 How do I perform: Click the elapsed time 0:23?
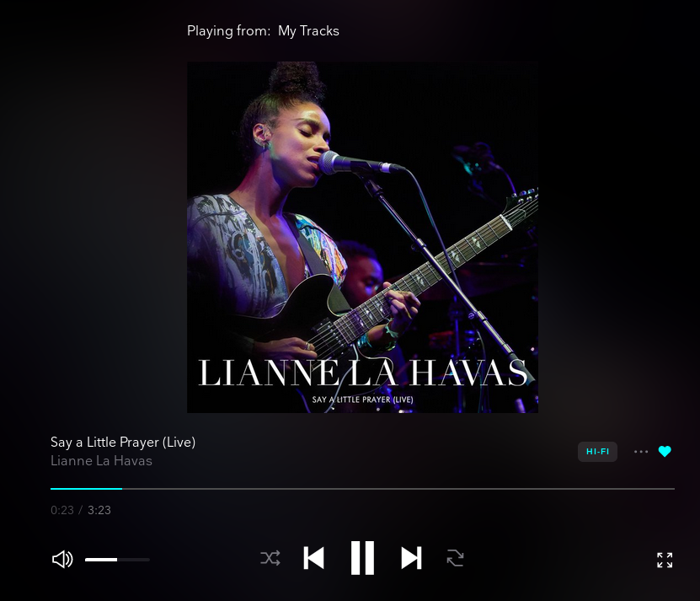(62, 510)
